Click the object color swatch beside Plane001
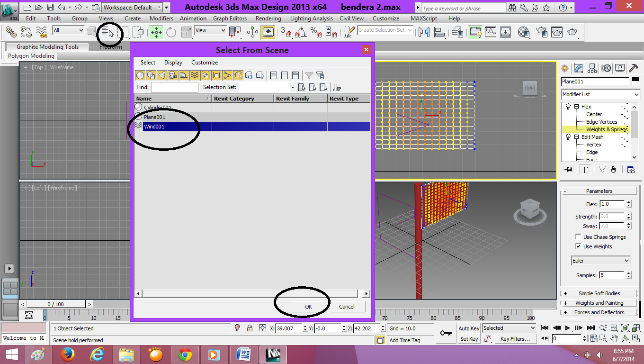 [x=635, y=82]
